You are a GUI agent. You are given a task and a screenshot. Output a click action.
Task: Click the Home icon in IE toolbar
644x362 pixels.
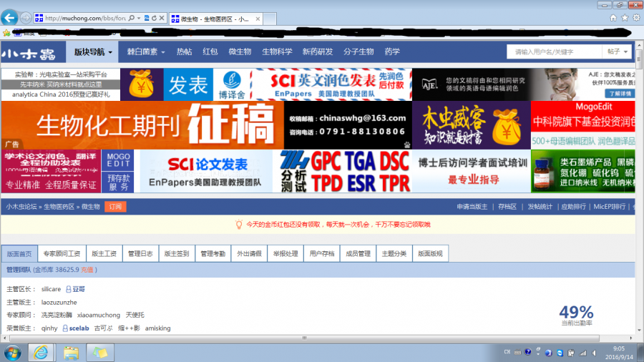tap(613, 18)
